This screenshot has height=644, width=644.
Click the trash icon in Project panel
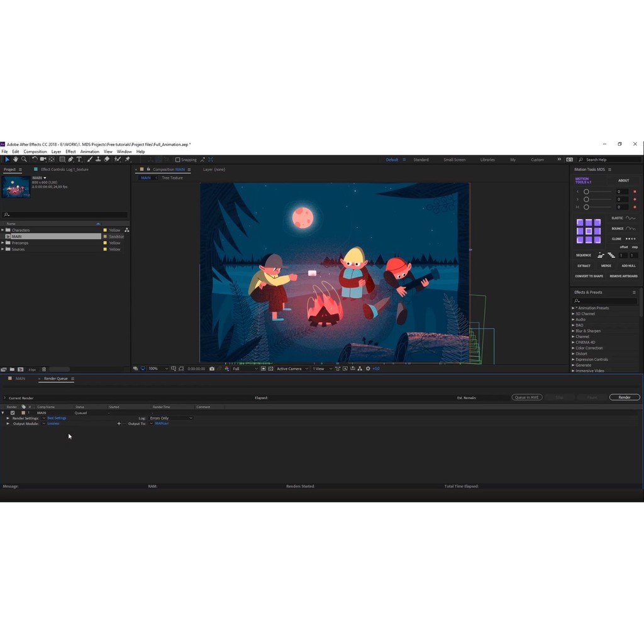coord(45,369)
